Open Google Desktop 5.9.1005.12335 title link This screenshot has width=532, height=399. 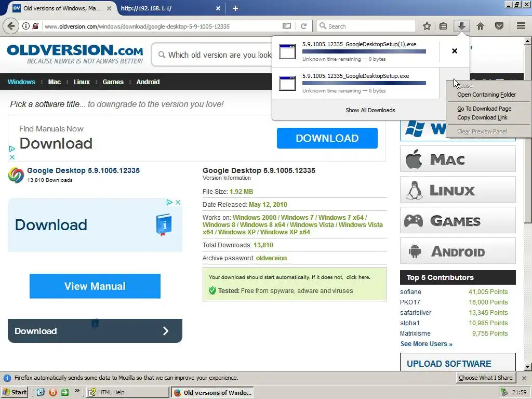tap(84, 170)
